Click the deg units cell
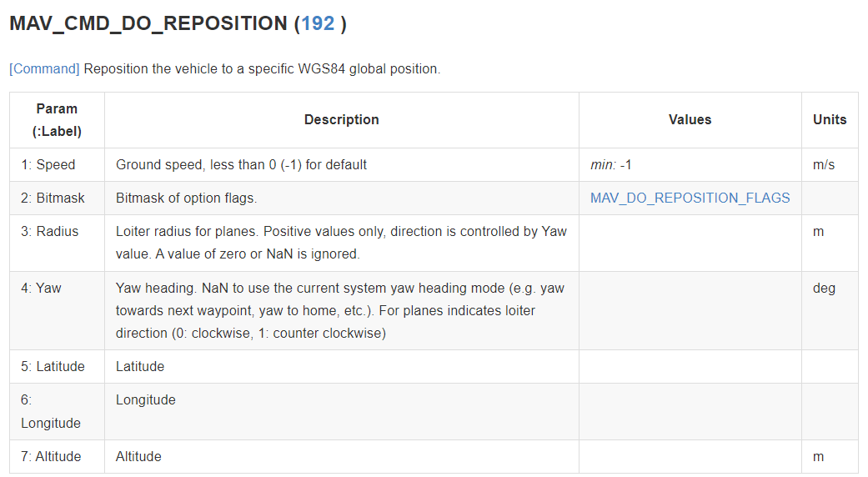868x477 pixels. [824, 289]
